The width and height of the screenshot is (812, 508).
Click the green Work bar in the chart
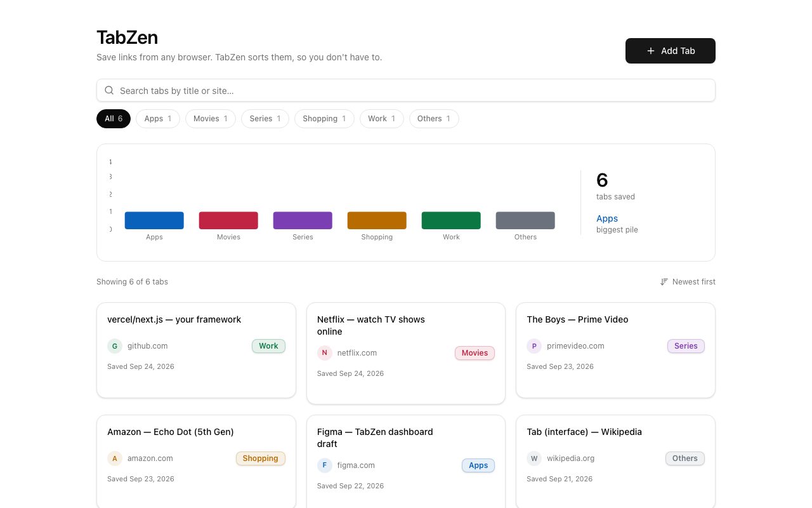click(x=451, y=220)
